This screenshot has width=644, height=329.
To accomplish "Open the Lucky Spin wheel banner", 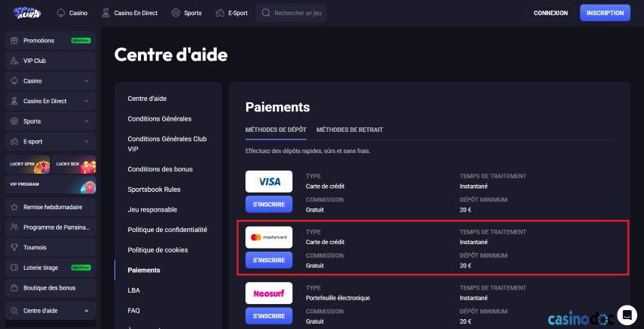I will 27,164.
